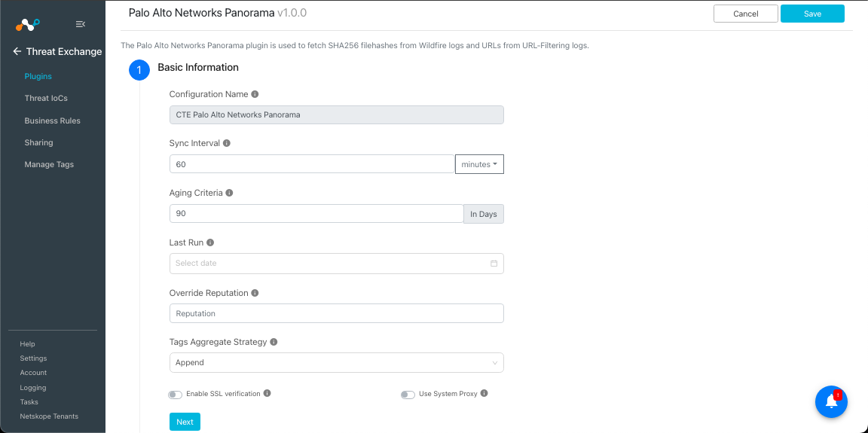The height and width of the screenshot is (433, 868).
Task: Open the notification bell icon
Action: point(831,401)
